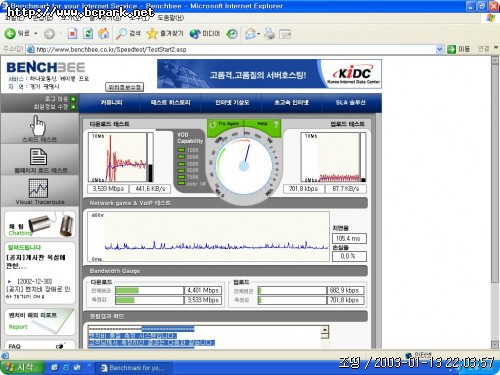Screen dimensions: 500x375
Task: Click the page vertical scrollbar down arrow
Action: (x=495, y=345)
